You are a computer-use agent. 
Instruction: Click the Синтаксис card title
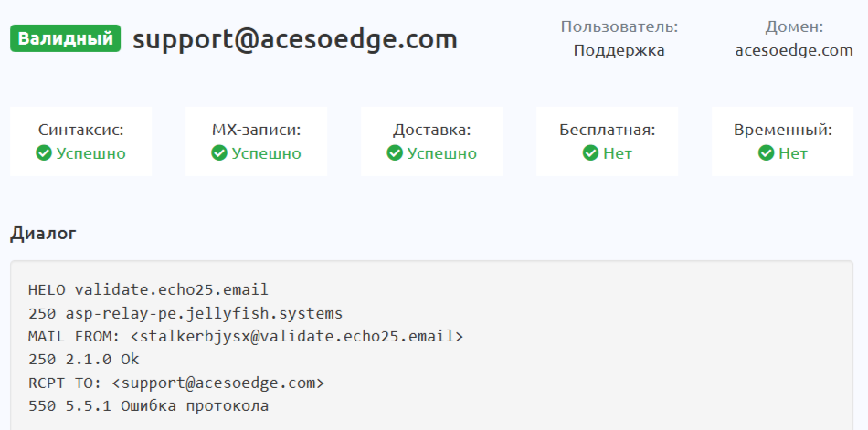pyautogui.click(x=81, y=130)
